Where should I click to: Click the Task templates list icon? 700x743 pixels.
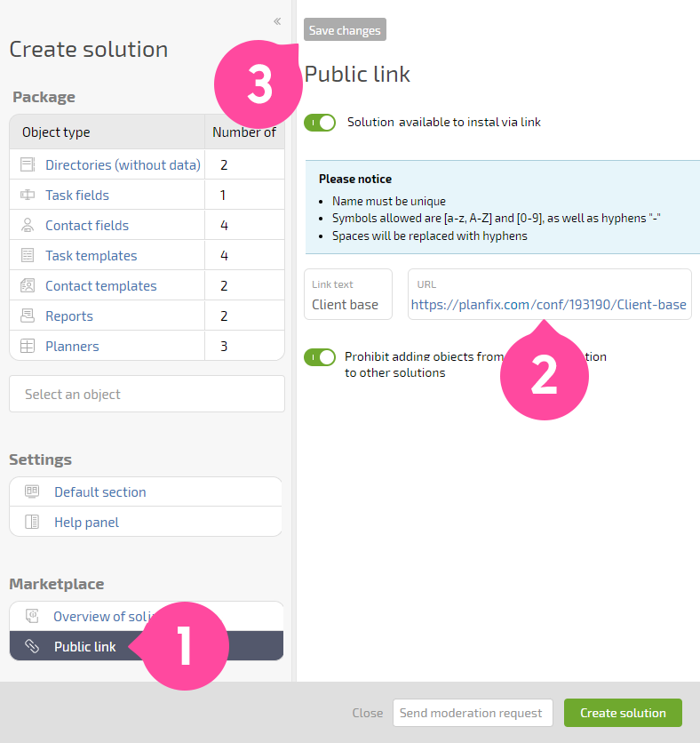click(28, 255)
